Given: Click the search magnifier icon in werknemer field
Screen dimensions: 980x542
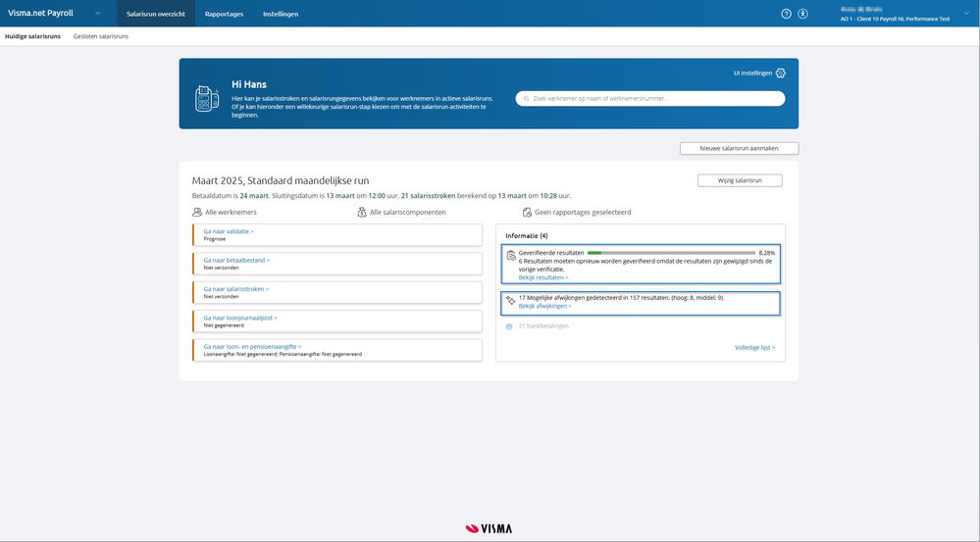Looking at the screenshot, I should click(526, 99).
